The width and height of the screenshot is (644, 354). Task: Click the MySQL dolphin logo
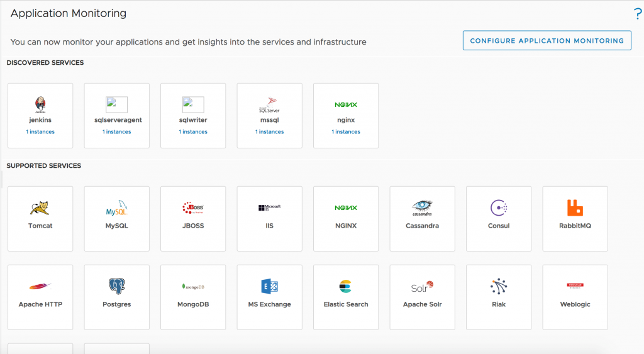coord(117,207)
